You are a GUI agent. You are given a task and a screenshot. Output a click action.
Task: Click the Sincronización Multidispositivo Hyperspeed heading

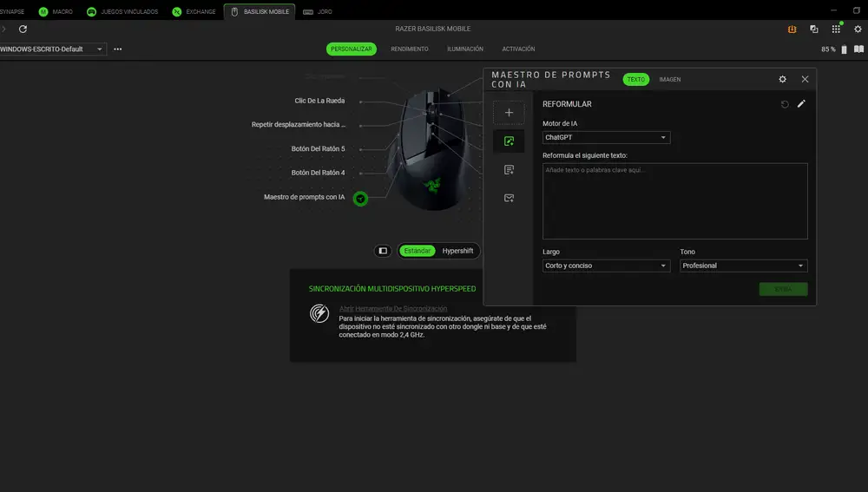[x=392, y=289]
